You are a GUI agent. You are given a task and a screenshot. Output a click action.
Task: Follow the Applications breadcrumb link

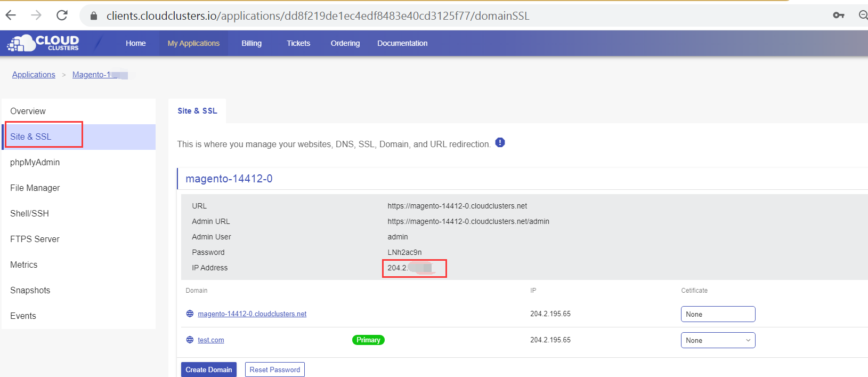click(34, 75)
